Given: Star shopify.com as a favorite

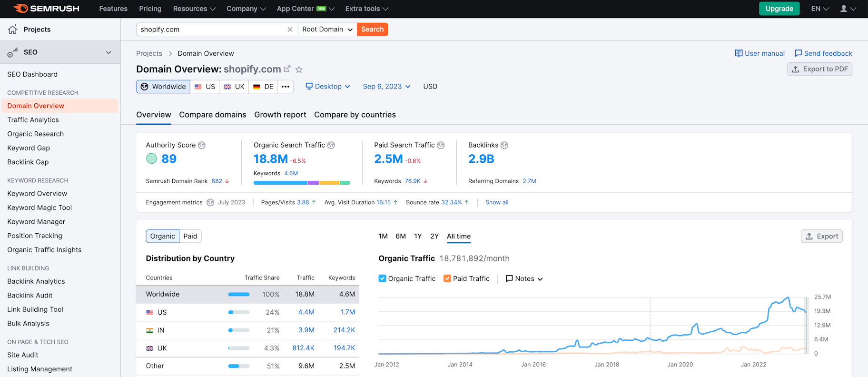Looking at the screenshot, I should tap(299, 69).
